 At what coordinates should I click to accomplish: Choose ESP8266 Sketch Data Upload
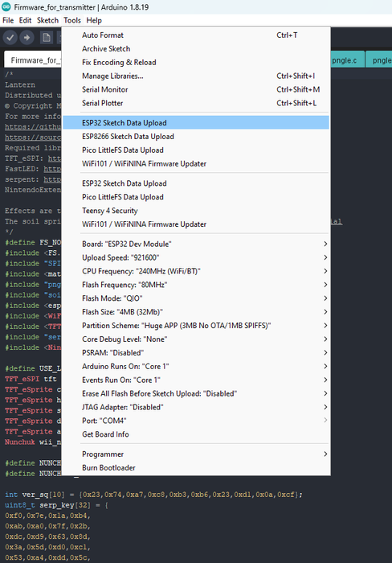[196, 137]
